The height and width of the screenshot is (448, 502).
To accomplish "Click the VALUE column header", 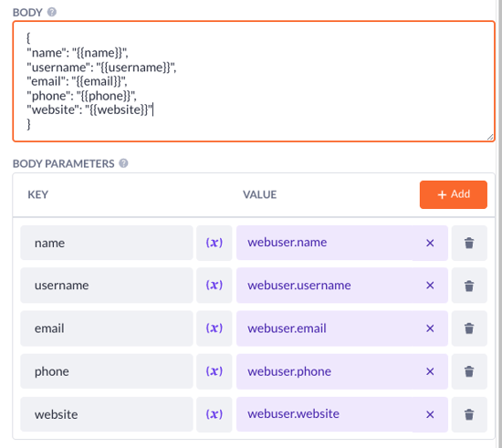I will [x=259, y=194].
